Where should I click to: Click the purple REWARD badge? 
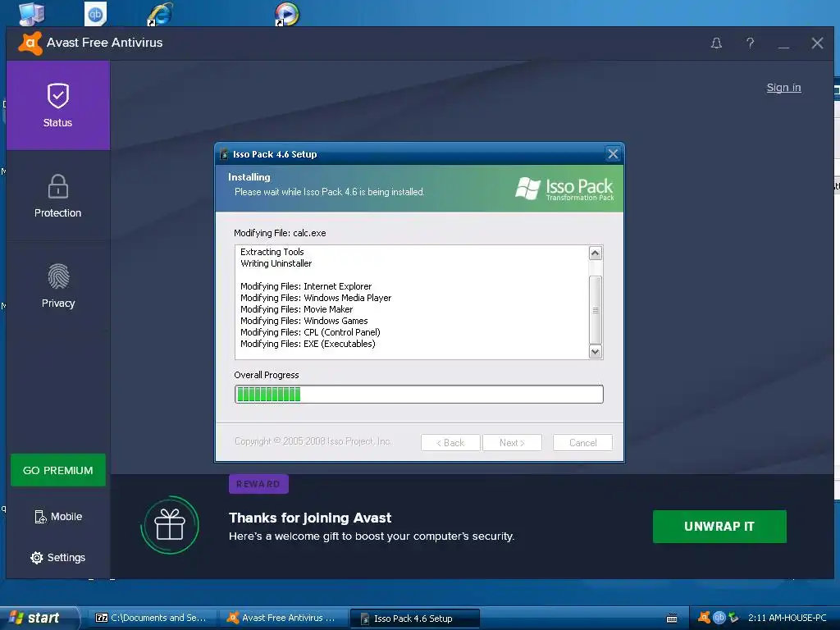(258, 484)
